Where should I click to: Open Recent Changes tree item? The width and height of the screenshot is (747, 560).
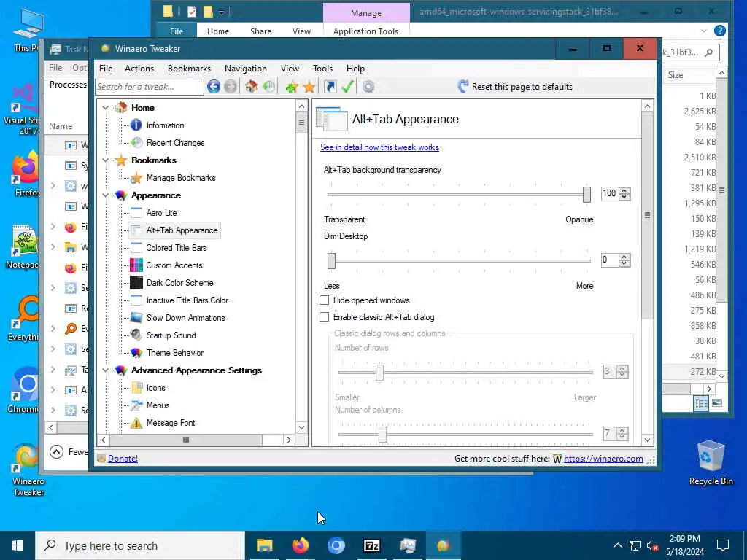[175, 143]
